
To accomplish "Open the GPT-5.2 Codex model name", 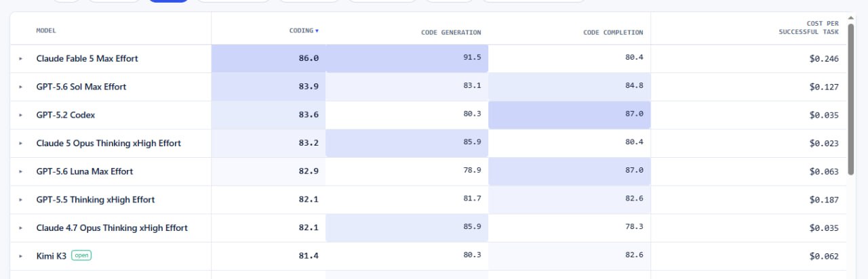I will click(x=66, y=115).
